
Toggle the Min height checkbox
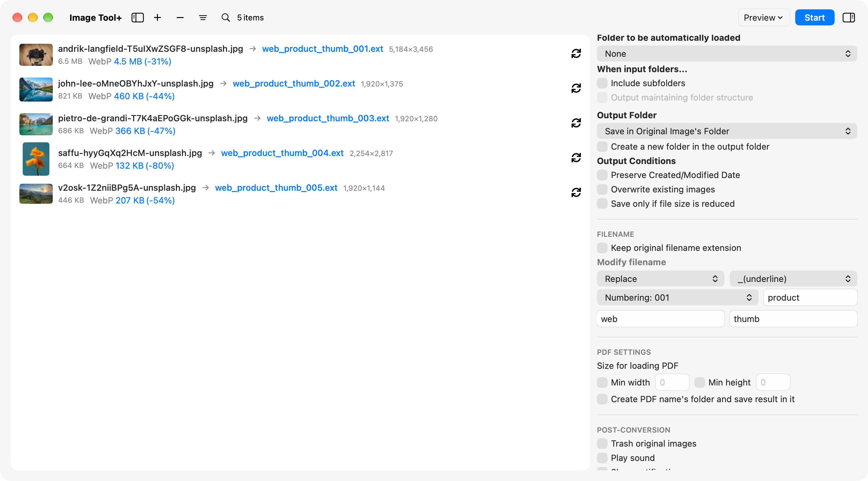coord(699,382)
